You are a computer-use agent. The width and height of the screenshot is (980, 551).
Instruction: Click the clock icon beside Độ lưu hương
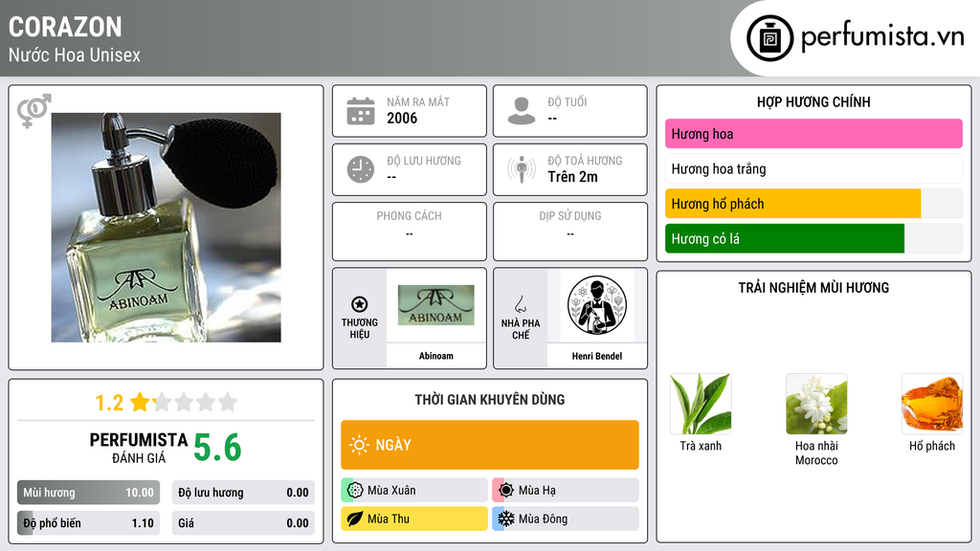(x=361, y=169)
